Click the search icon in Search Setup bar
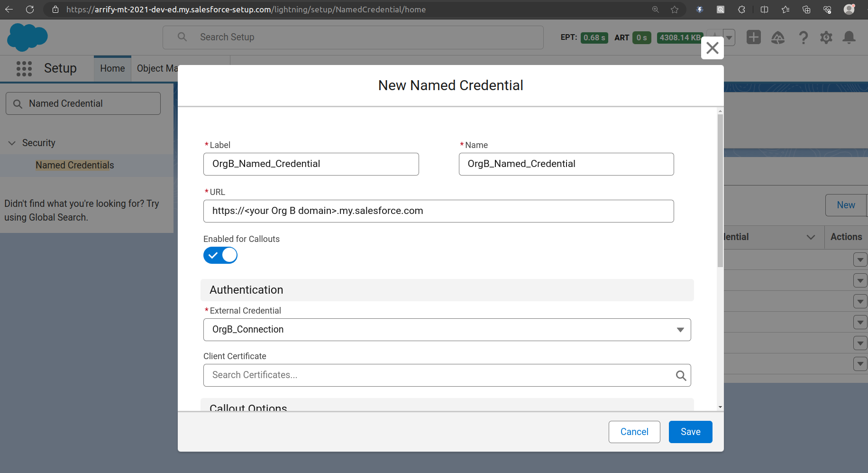The image size is (868, 473). [x=182, y=37]
